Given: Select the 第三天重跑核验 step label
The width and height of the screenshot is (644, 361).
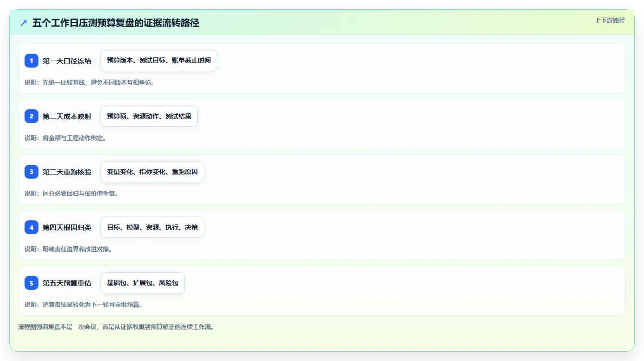Looking at the screenshot, I should (67, 172).
